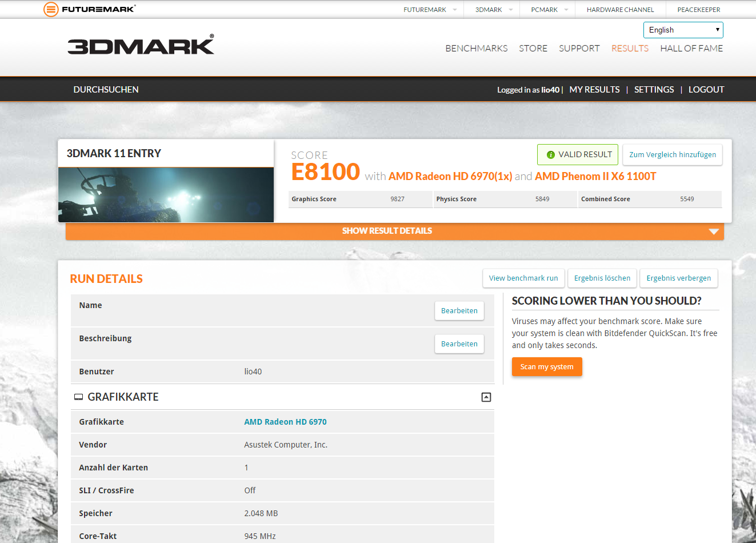
Task: Open the AMD Radeon HD 6970 link
Action: [x=285, y=422]
